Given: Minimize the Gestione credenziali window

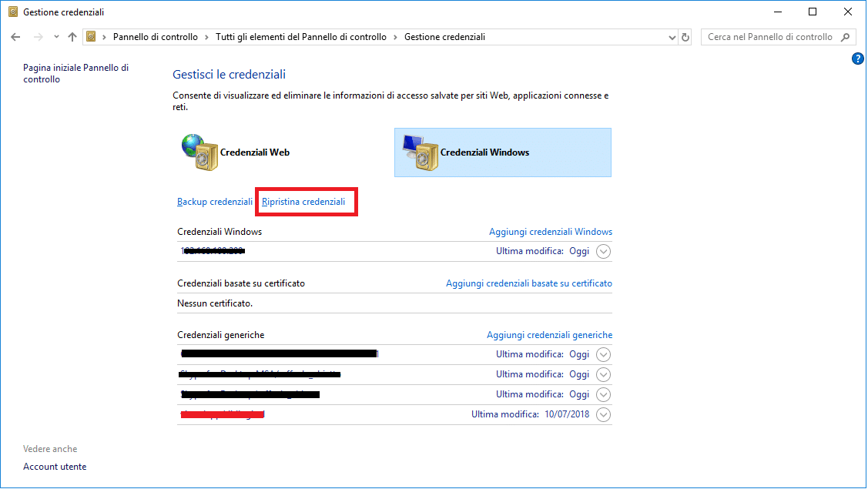Looking at the screenshot, I should coord(778,12).
